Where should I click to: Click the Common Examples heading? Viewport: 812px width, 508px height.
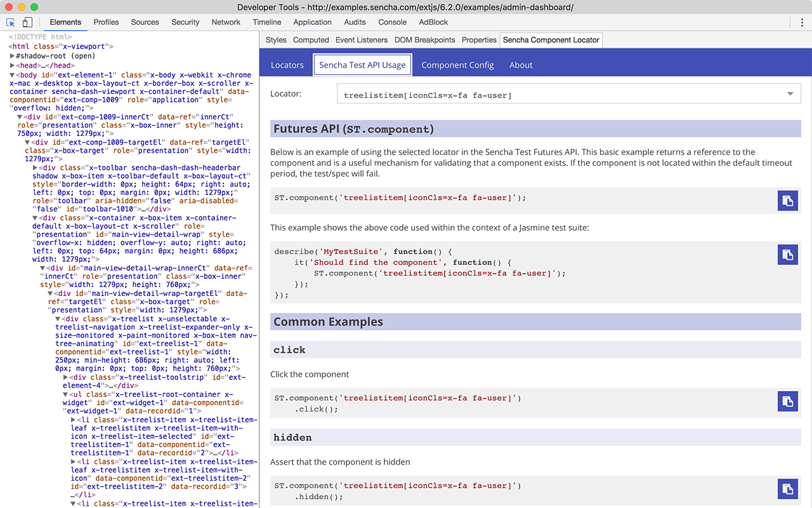coord(535,321)
